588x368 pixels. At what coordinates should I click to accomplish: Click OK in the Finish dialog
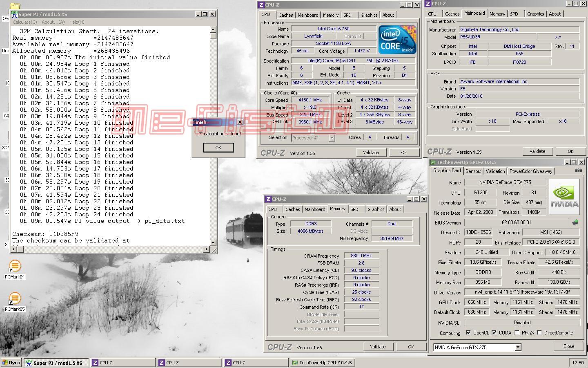218,148
